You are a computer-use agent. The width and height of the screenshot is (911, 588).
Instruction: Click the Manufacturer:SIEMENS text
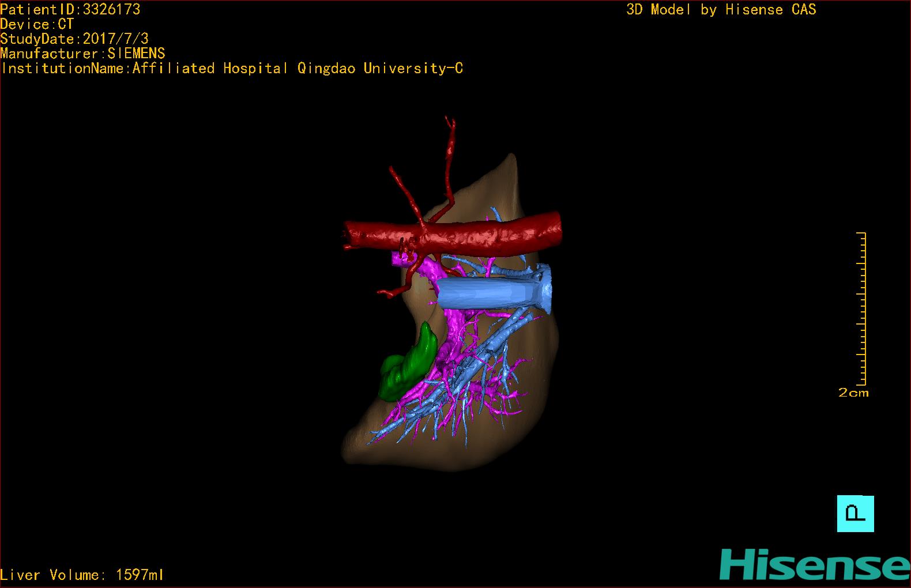tap(82, 54)
